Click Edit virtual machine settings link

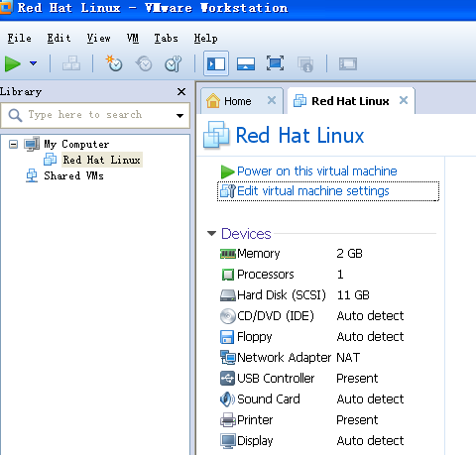pos(313,191)
